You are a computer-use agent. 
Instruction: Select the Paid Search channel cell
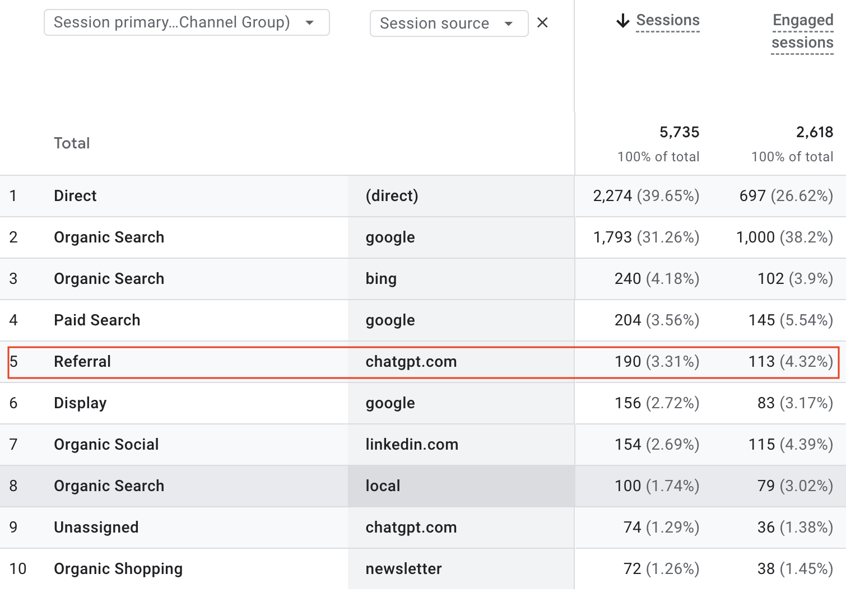[x=97, y=320]
